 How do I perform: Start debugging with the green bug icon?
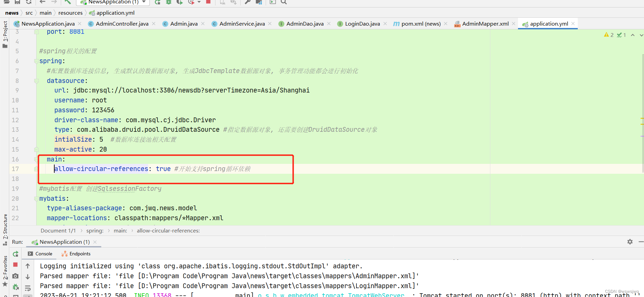169,2
